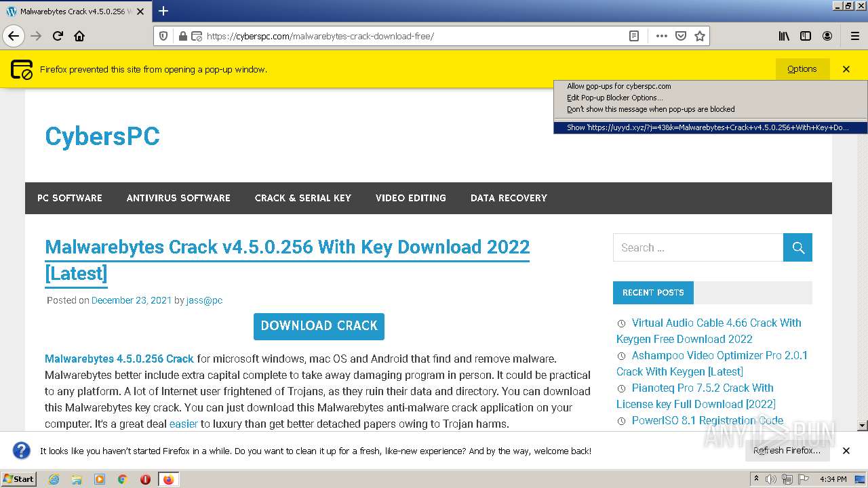The width and height of the screenshot is (868, 488).
Task: Open Firefox hamburger menu
Action: coord(854,36)
